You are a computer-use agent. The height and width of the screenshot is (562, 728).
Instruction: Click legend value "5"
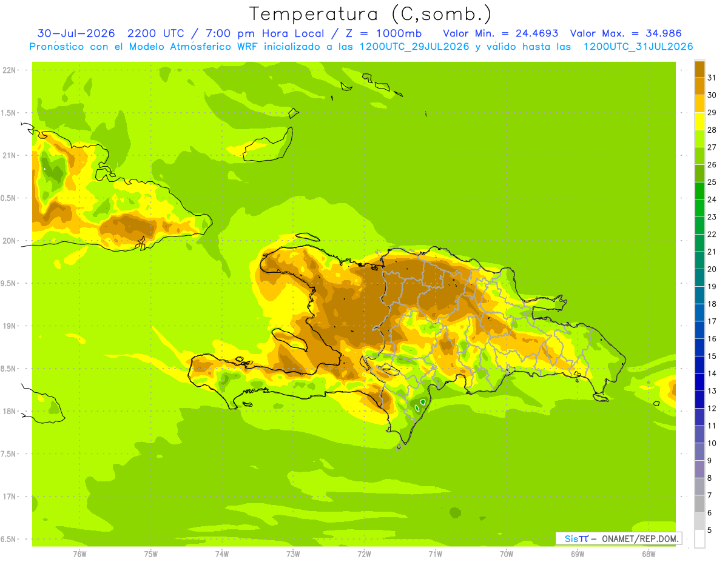pos(710,530)
